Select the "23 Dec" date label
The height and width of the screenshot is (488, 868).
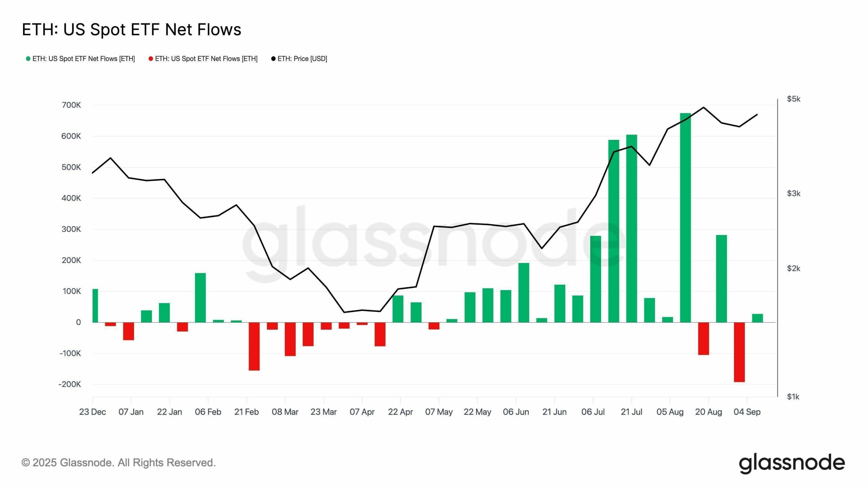(x=93, y=412)
